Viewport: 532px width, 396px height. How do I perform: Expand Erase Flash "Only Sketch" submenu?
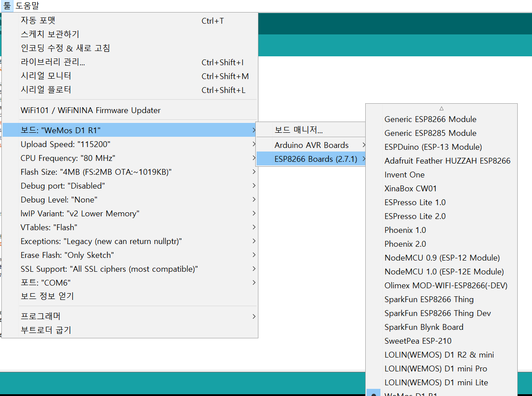pos(130,255)
